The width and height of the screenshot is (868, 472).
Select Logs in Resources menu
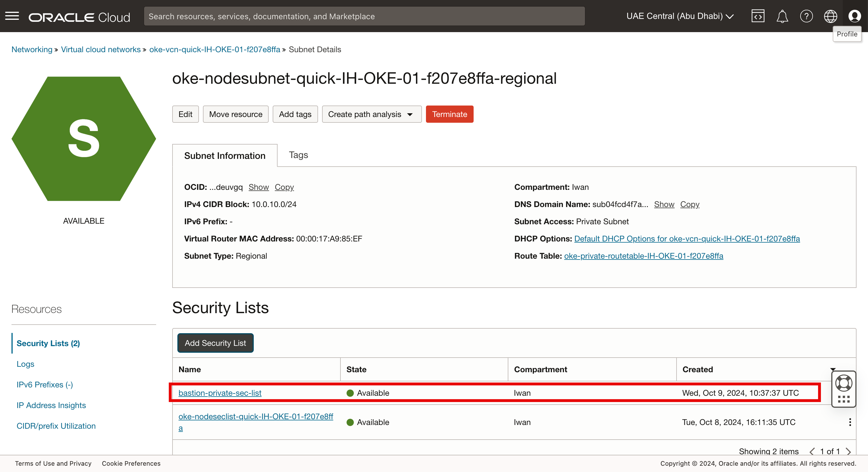pyautogui.click(x=25, y=364)
